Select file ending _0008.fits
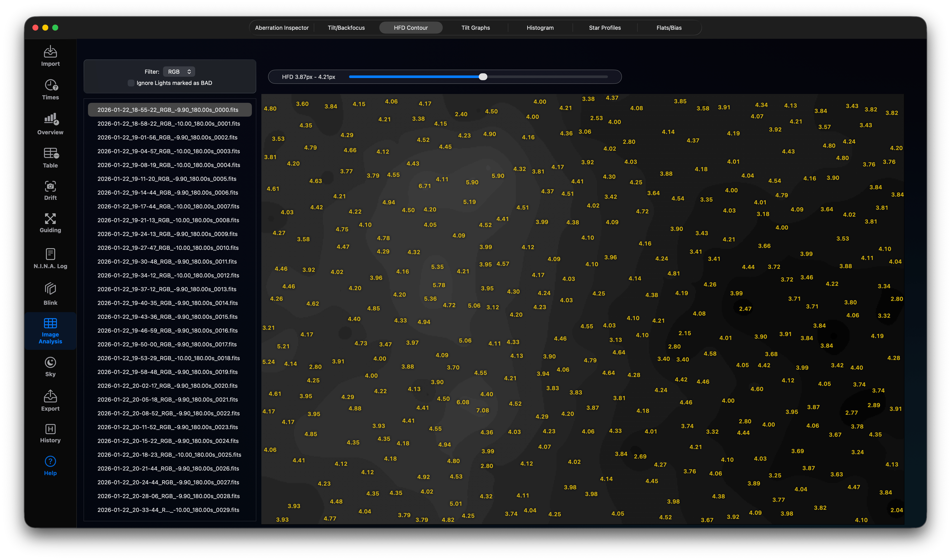Viewport: 951px width, 560px height. (x=170, y=220)
